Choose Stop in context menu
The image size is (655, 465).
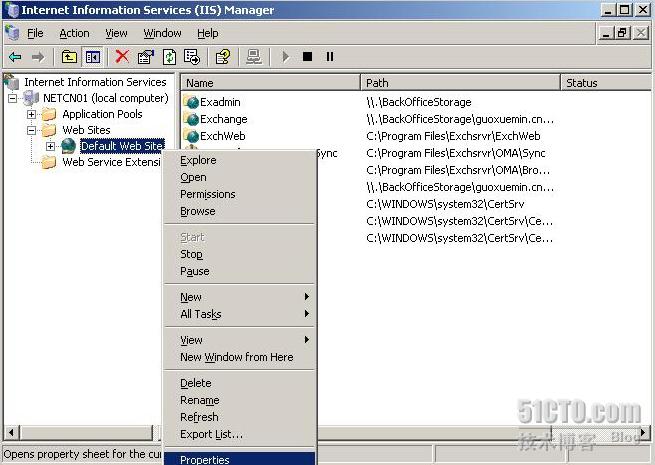[239, 254]
